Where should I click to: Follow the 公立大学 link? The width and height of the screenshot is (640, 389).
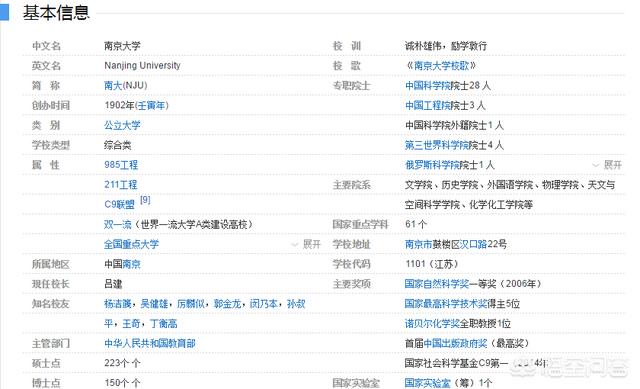pos(122,125)
